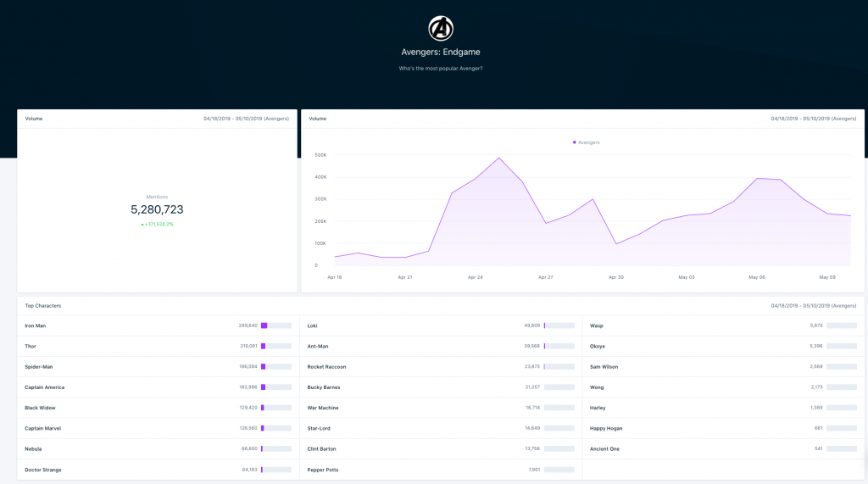Select the Clint Barton label
Viewport: 868px width, 484px height.
click(321, 448)
